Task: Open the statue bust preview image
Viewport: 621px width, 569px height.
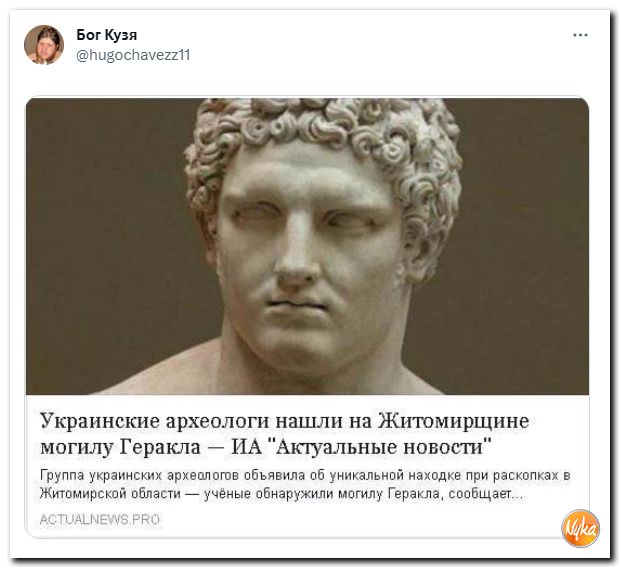Action: (307, 246)
